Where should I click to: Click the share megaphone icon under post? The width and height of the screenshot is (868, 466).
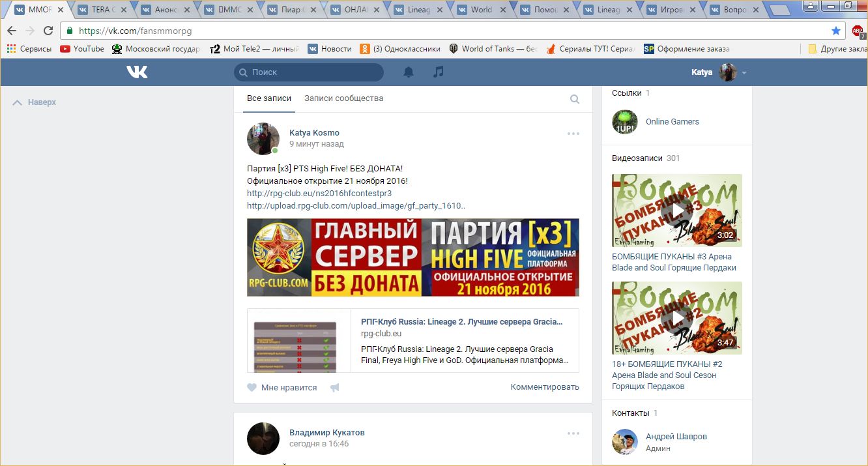(334, 387)
